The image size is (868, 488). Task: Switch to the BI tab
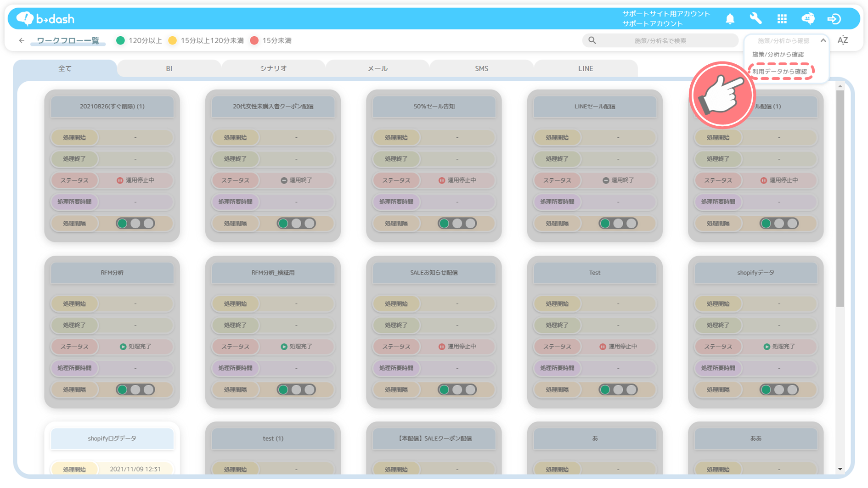[x=169, y=68]
